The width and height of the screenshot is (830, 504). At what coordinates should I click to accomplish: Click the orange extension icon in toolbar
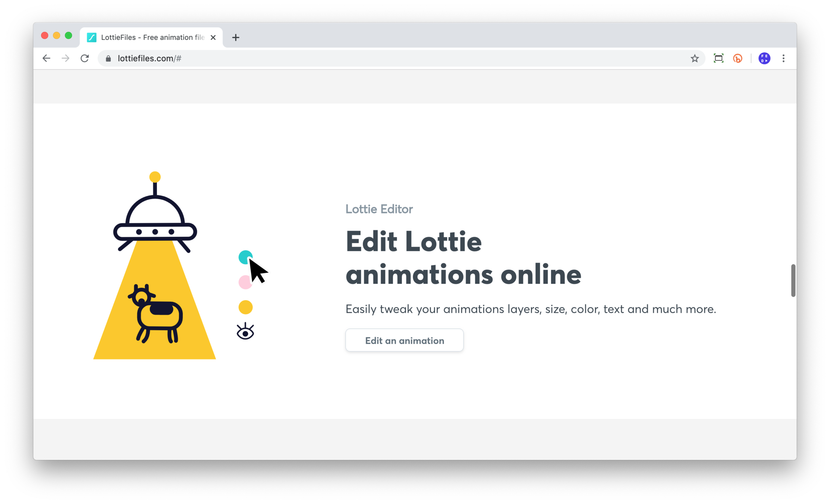(738, 58)
